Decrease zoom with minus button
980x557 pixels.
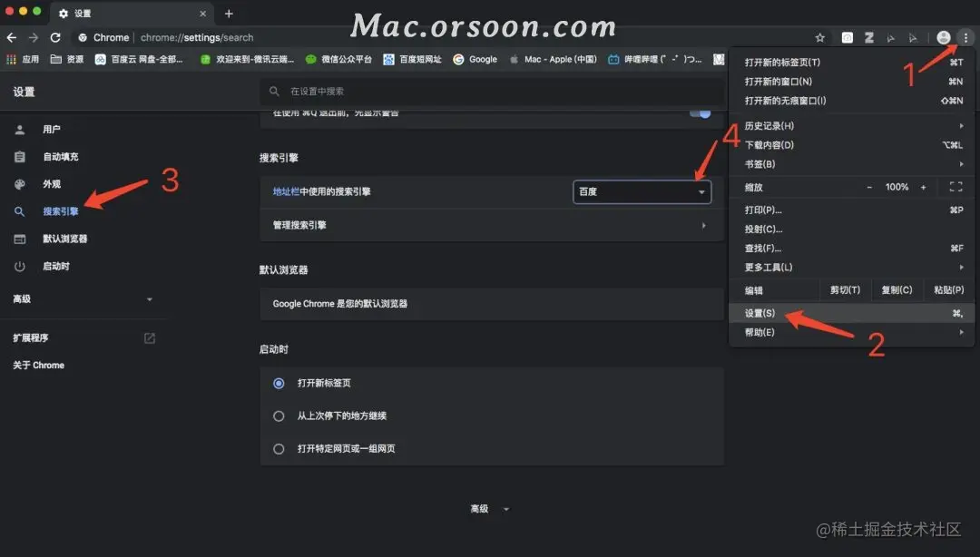tap(869, 187)
